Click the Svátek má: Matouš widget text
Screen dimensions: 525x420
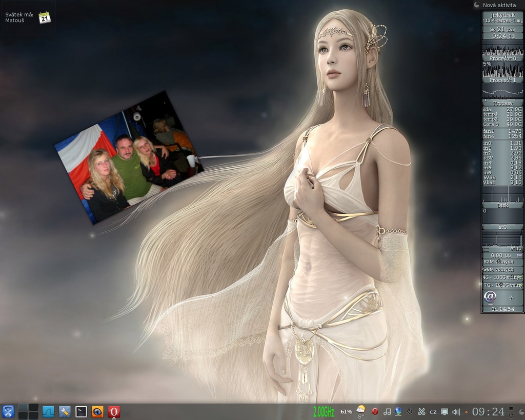click(x=19, y=17)
